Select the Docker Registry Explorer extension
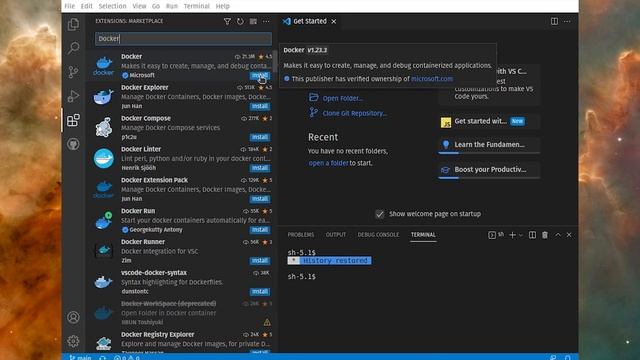Image resolution: width=640 pixels, height=360 pixels. [181, 341]
